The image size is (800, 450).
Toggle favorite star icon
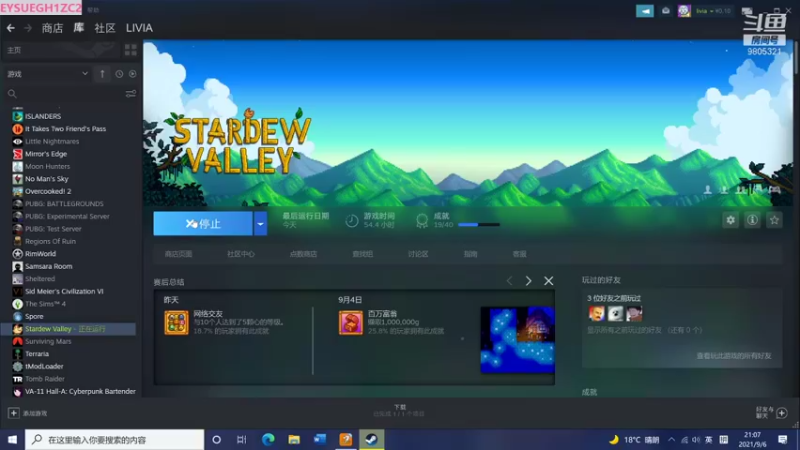[x=774, y=220]
